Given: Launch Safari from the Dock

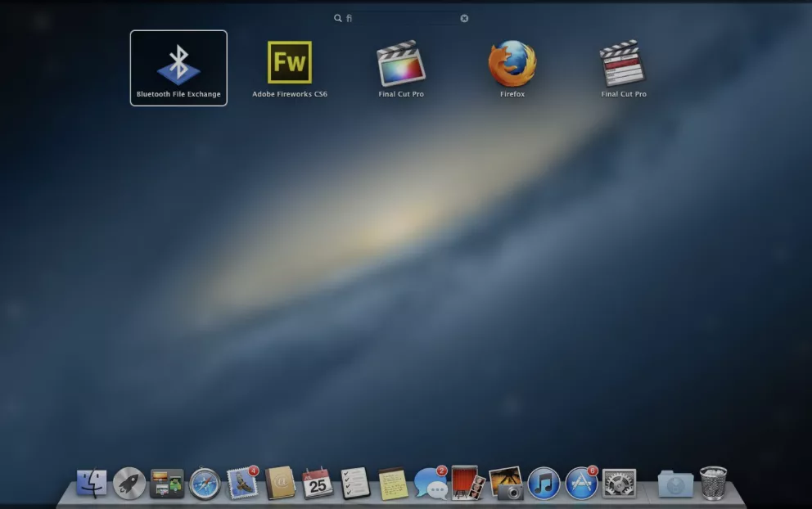Looking at the screenshot, I should (205, 484).
